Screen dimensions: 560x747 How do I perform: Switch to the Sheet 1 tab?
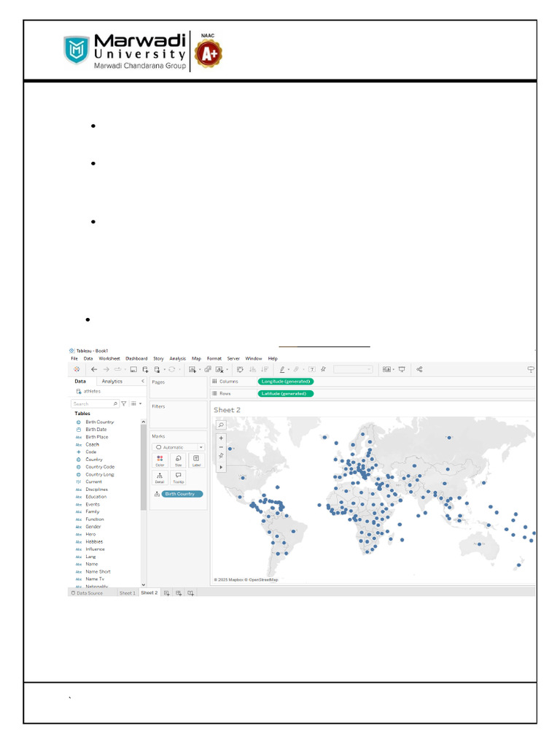pyautogui.click(x=128, y=593)
